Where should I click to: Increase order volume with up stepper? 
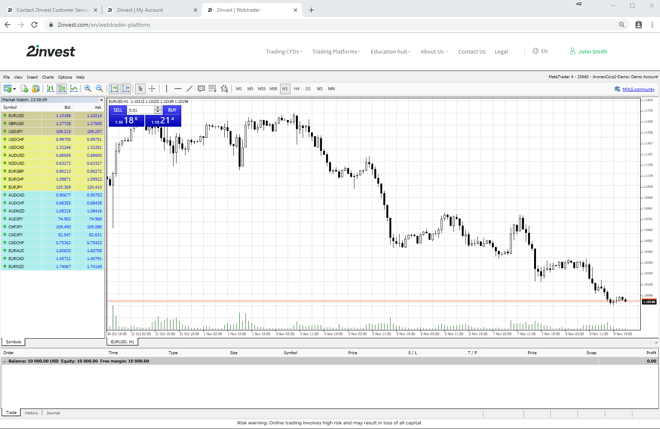pos(158,108)
